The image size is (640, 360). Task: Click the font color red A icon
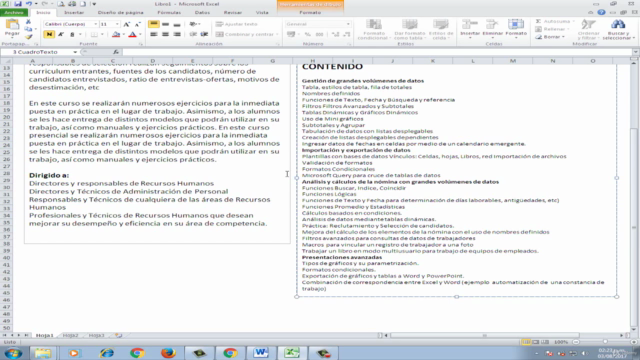coord(132,35)
